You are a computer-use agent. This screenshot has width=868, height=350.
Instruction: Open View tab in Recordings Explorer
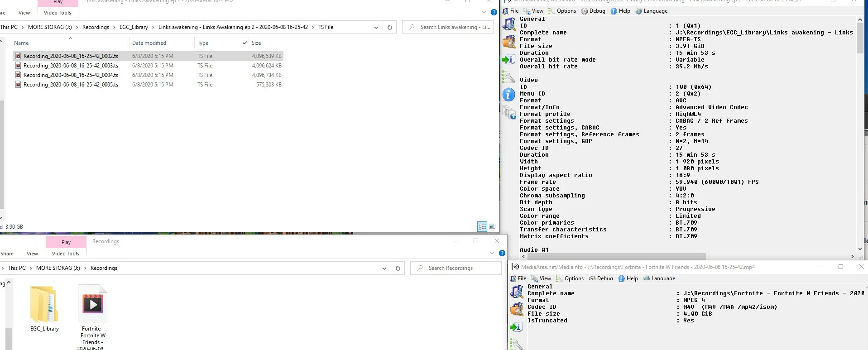click(x=32, y=254)
